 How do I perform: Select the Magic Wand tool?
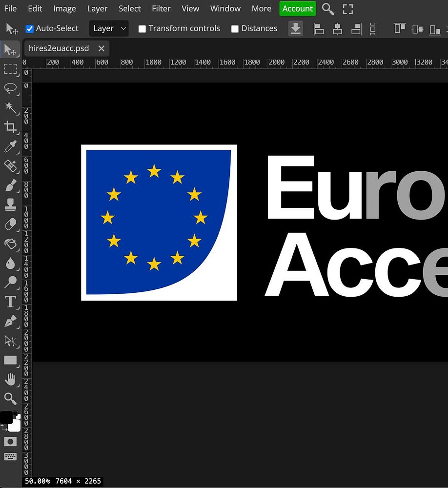coord(10,108)
